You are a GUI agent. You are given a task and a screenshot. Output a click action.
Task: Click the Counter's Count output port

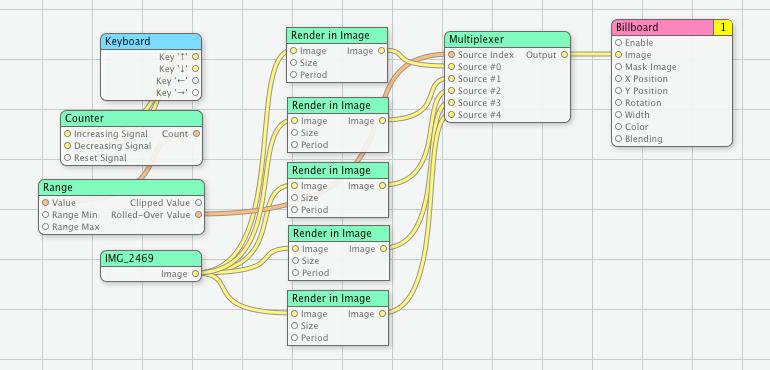tap(196, 134)
